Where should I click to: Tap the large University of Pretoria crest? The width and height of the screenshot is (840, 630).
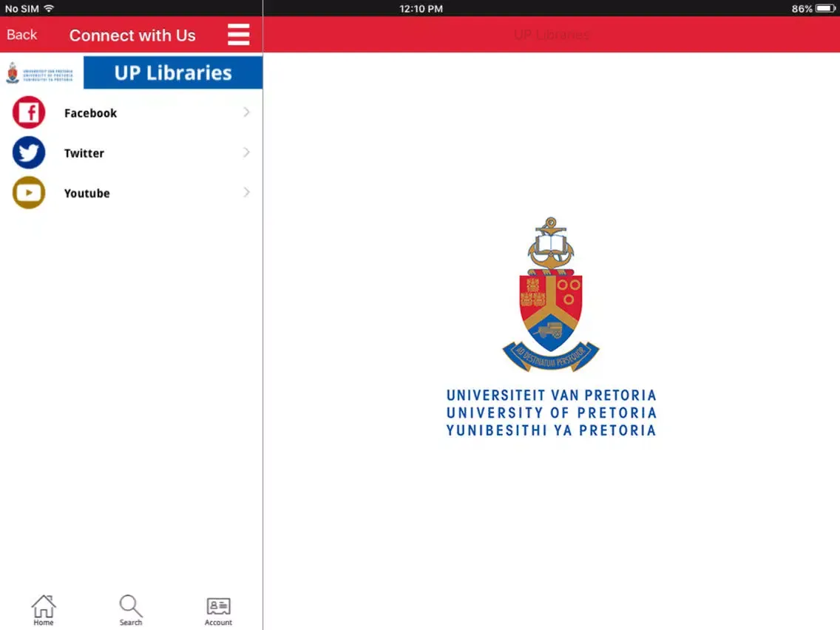[x=551, y=294]
